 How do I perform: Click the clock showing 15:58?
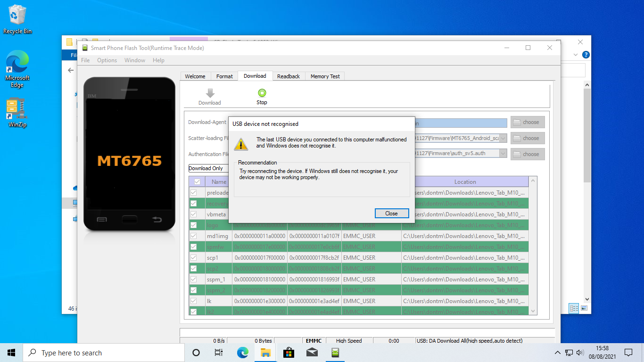602,348
